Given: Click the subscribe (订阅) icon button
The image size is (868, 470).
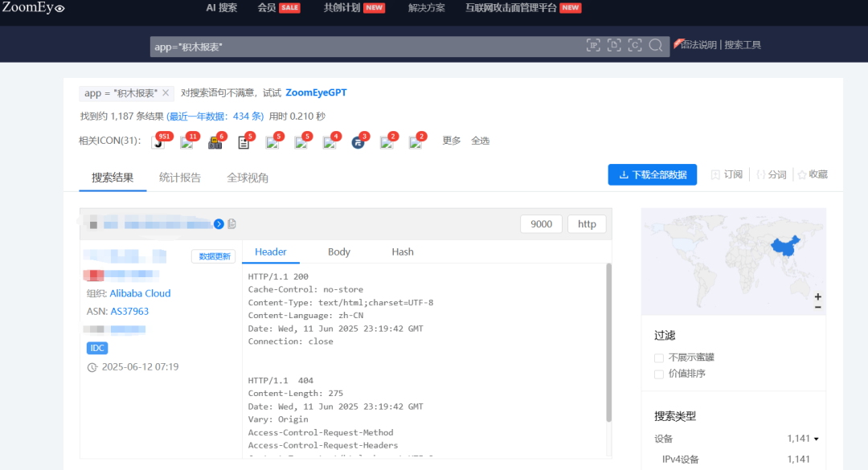Looking at the screenshot, I should (x=727, y=174).
